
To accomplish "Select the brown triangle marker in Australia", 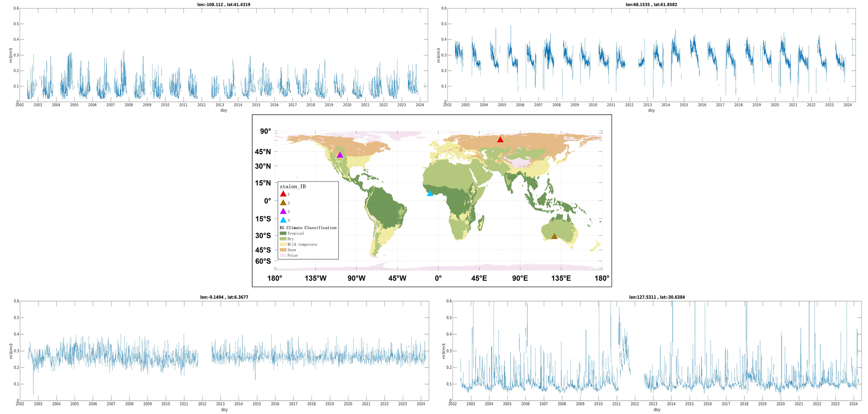I will coord(554,237).
